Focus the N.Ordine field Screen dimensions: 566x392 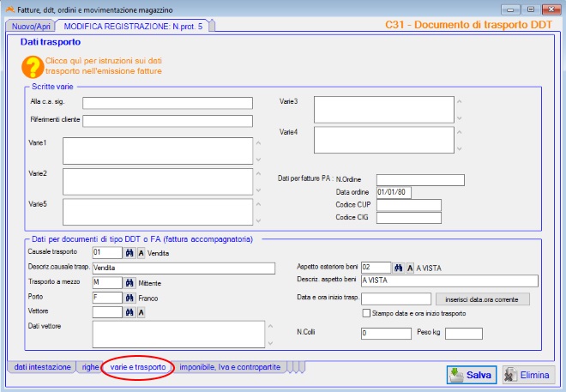(420, 180)
